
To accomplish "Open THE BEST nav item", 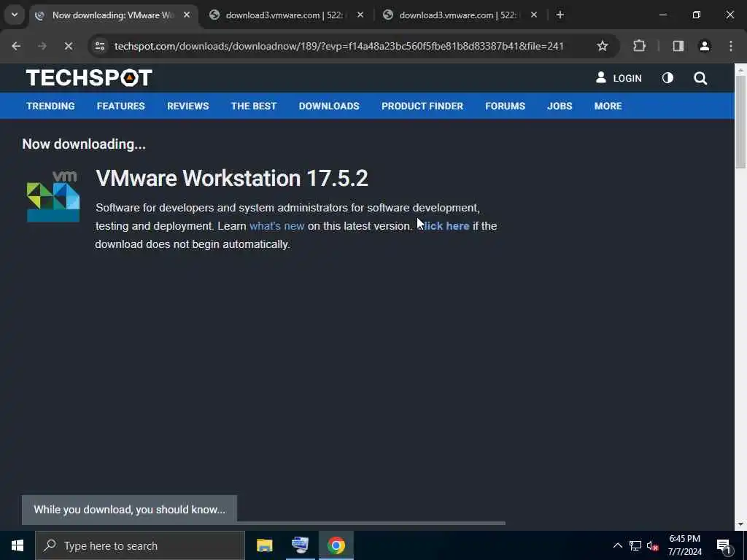I will [x=254, y=106].
